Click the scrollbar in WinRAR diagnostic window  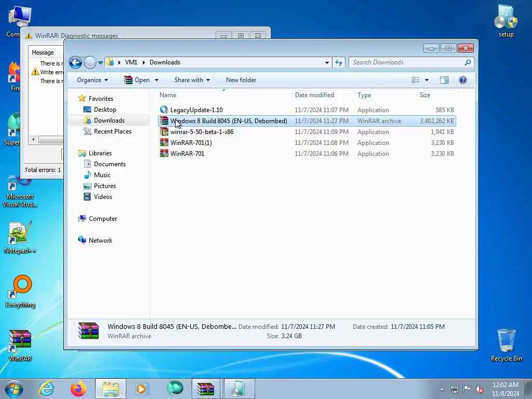pos(50,140)
